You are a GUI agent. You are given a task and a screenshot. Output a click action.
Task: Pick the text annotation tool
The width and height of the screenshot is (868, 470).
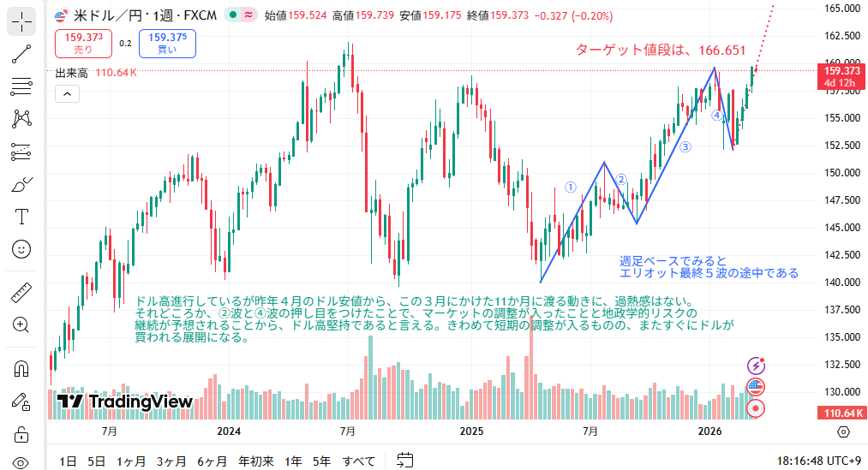(x=21, y=216)
